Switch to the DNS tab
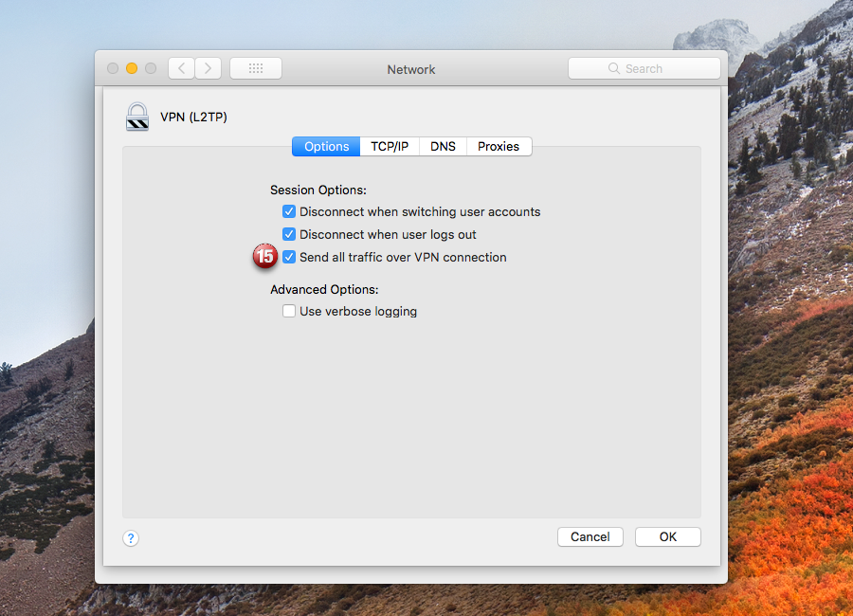This screenshot has width=853, height=616. (x=443, y=146)
